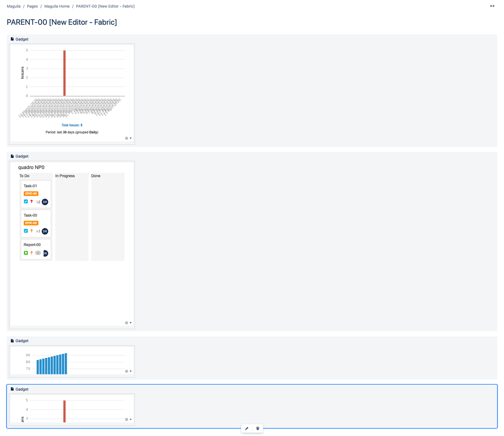Click the orange priority arrow on Task-00

31,231
